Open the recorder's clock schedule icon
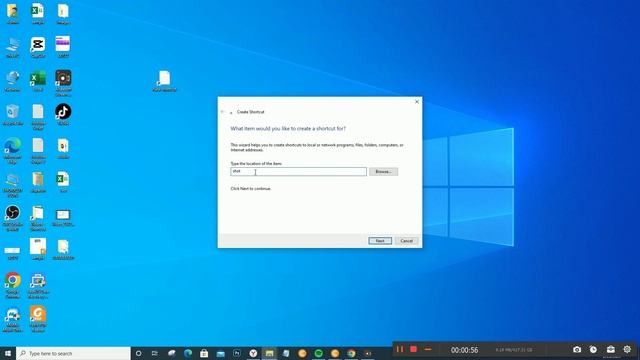 [x=593, y=349]
